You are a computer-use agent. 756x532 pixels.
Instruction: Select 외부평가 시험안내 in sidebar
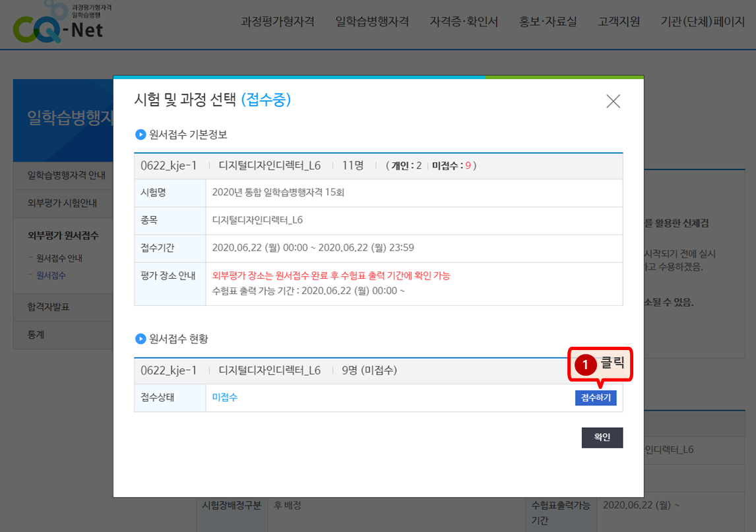62,203
